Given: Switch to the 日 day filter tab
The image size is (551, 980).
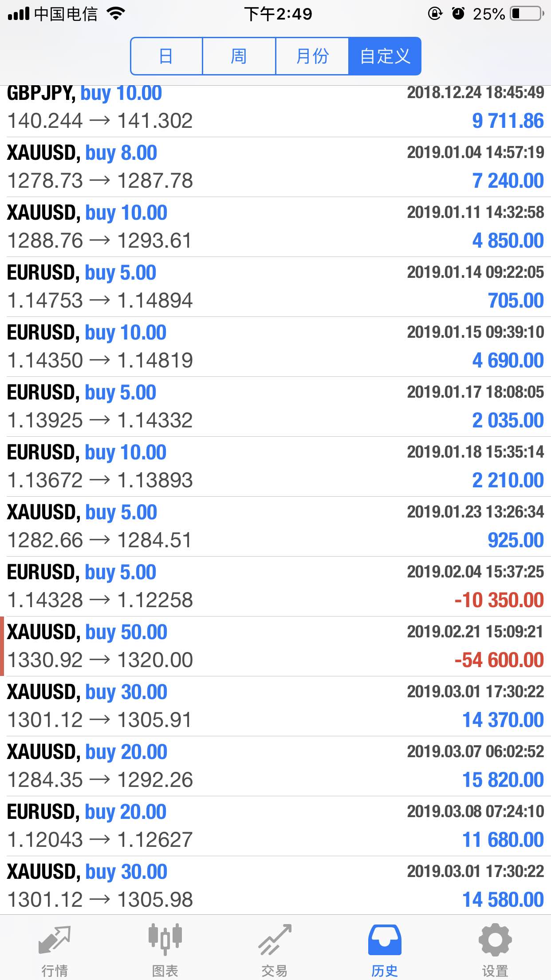Looking at the screenshot, I should point(166,56).
